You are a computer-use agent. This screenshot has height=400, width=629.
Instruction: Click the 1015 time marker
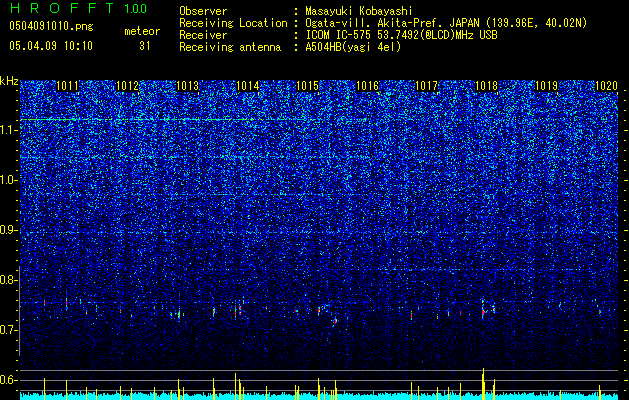(308, 86)
